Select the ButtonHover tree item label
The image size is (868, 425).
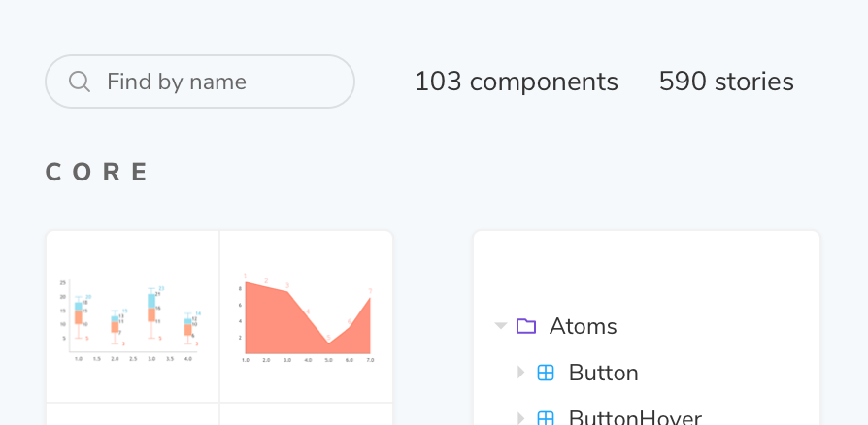(635, 418)
